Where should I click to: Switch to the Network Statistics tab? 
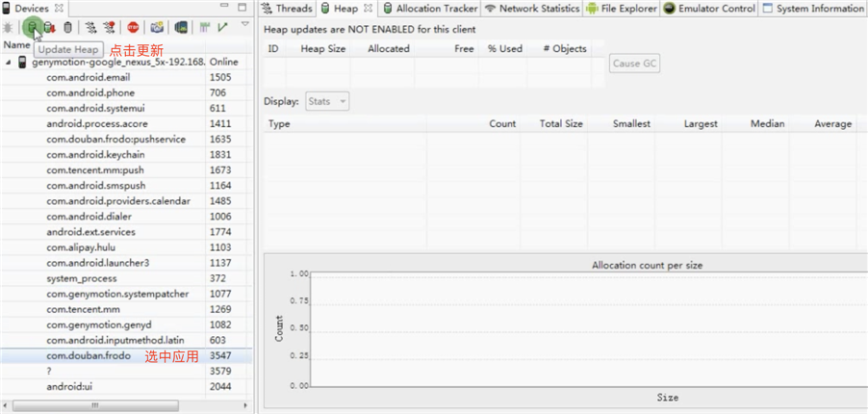tap(532, 9)
